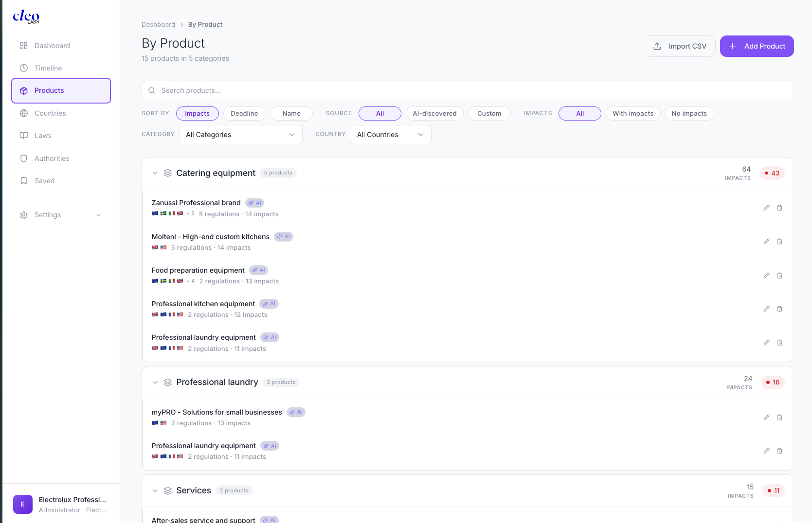812x523 pixels.
Task: Delete myPRO Solutions for small businesses
Action: (779, 418)
